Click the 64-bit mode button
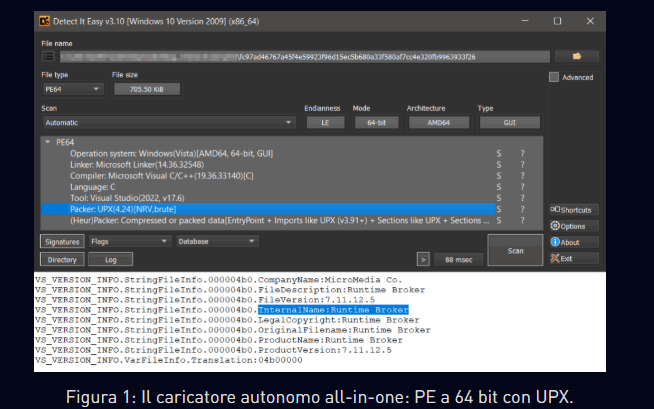This screenshot has height=409, width=654. tap(376, 123)
